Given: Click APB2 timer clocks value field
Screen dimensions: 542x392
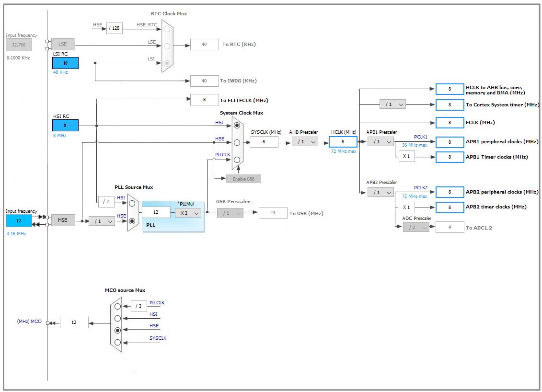Looking at the screenshot, I should click(450, 208).
